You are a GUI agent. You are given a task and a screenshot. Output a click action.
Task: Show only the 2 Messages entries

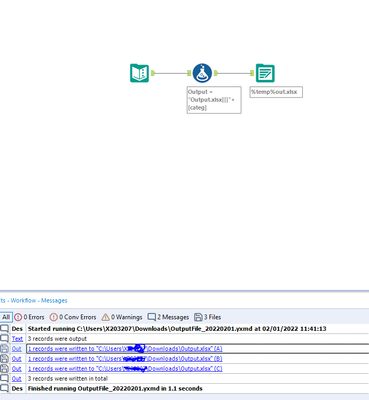pyautogui.click(x=168, y=317)
